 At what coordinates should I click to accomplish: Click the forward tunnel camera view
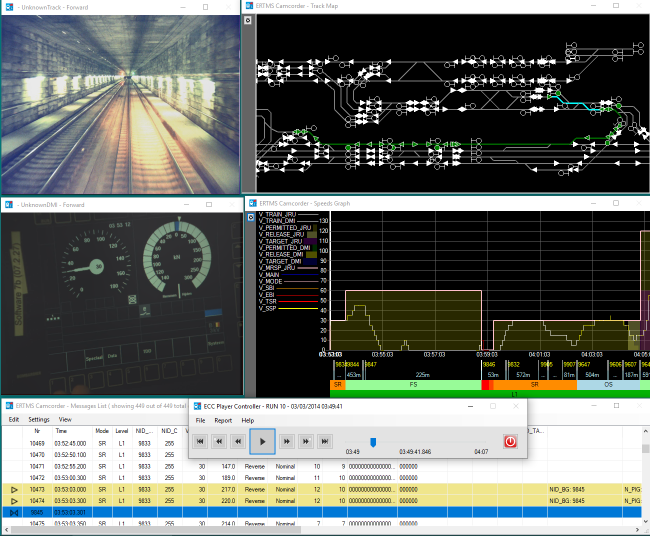(120, 104)
